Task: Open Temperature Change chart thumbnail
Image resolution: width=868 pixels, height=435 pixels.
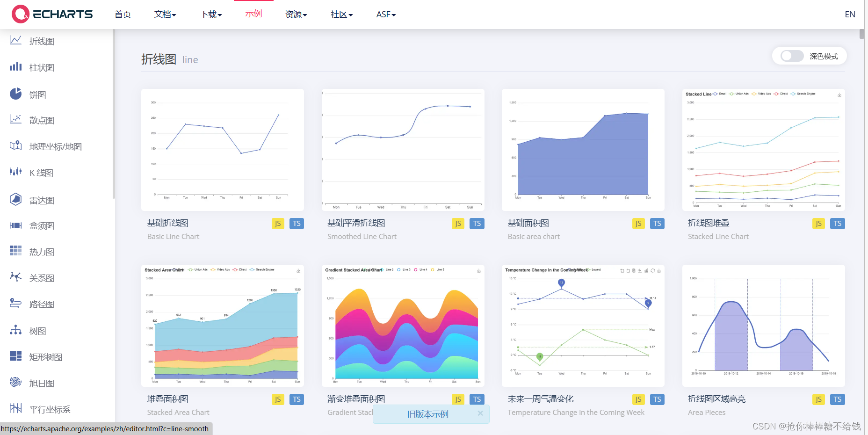Action: tap(583, 326)
